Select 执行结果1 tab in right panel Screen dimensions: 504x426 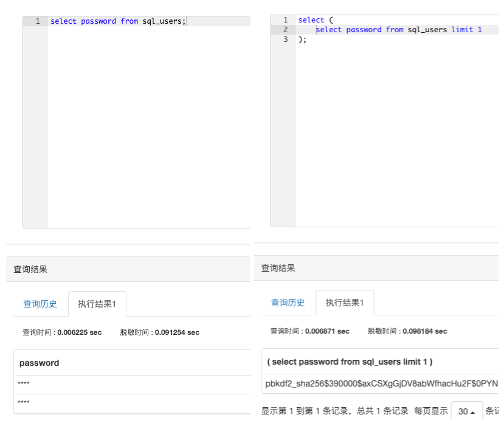click(345, 302)
